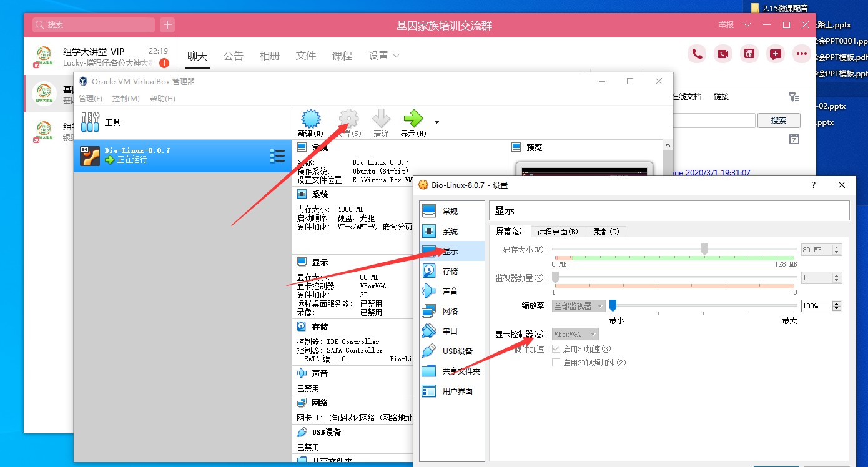
Task: Toggle 启用3D加速 checkbox
Action: 556,349
